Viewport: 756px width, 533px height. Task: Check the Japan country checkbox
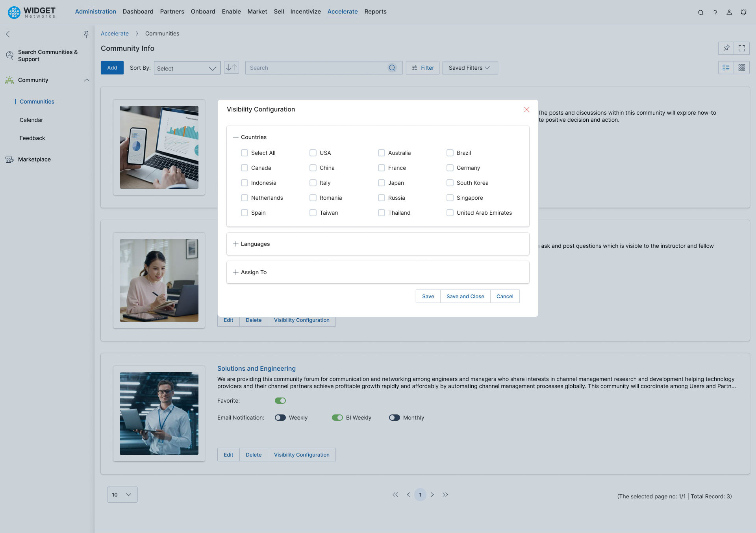(x=382, y=183)
